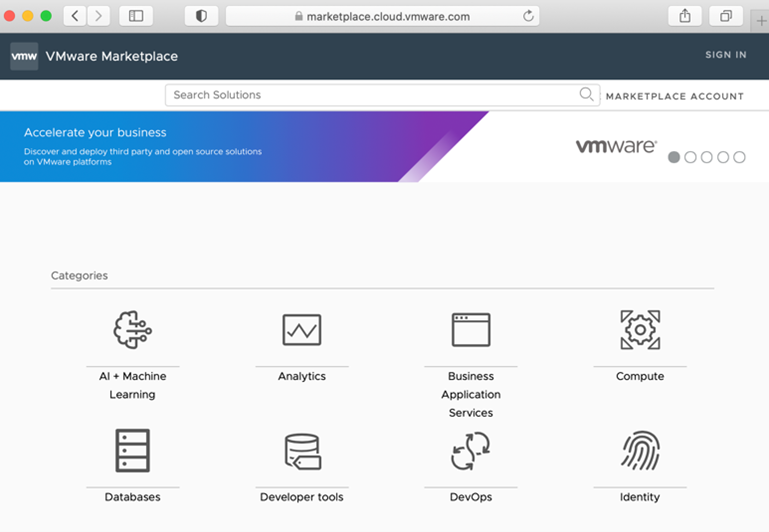Click the AI + Machine Learning brain icon
Screen dimensions: 769x532
pyautogui.click(x=132, y=329)
